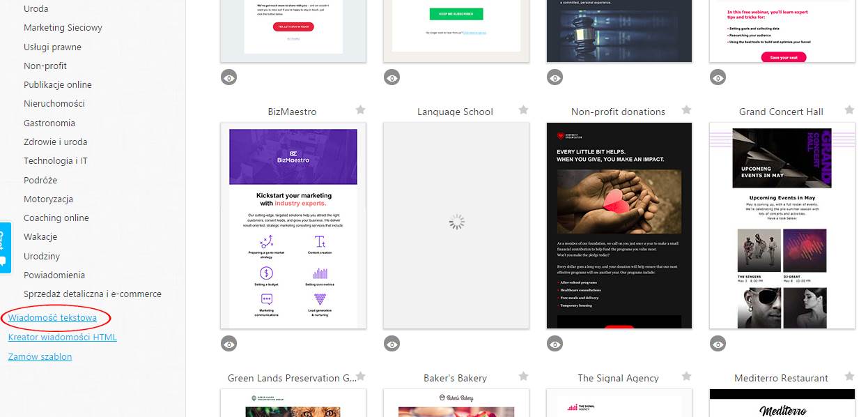The image size is (868, 417).
Task: Select Sprzedaż detaliczna i e-commerce category
Action: tap(93, 294)
